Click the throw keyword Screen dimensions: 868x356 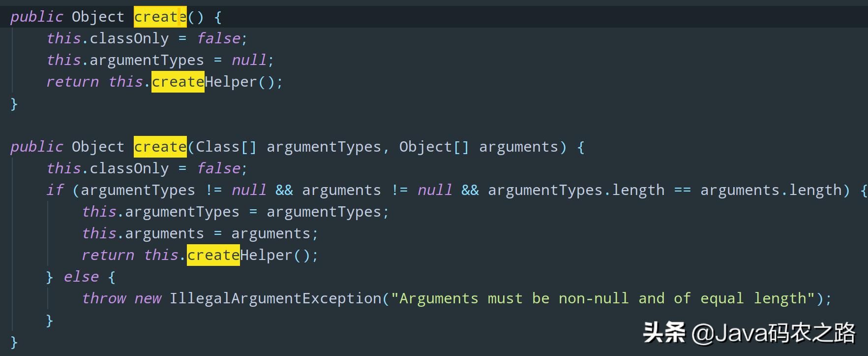104,299
